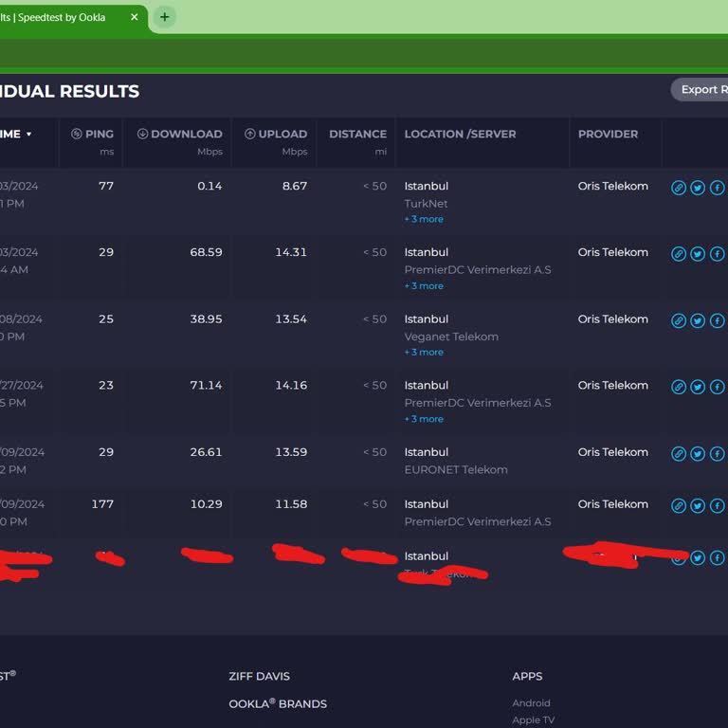The width and height of the screenshot is (728, 728).
Task: Copy the link for the EURONET Telekom result
Action: click(x=679, y=454)
